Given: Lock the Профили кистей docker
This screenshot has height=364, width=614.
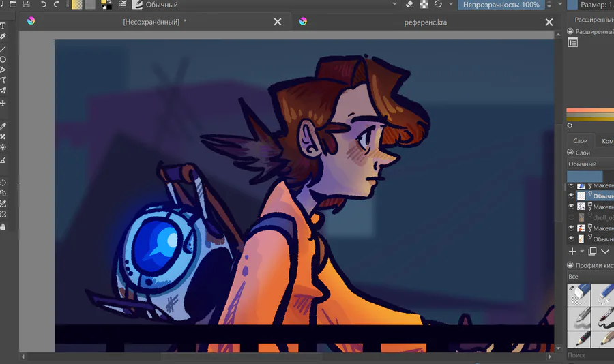Looking at the screenshot, I should click(570, 265).
